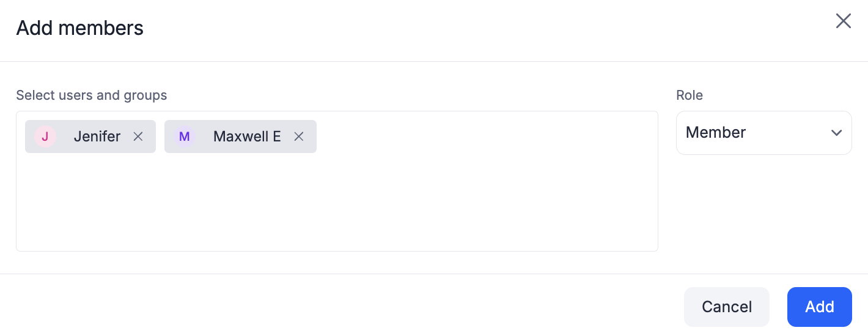
Task: Remove Jenifer from the selected users
Action: point(138,137)
